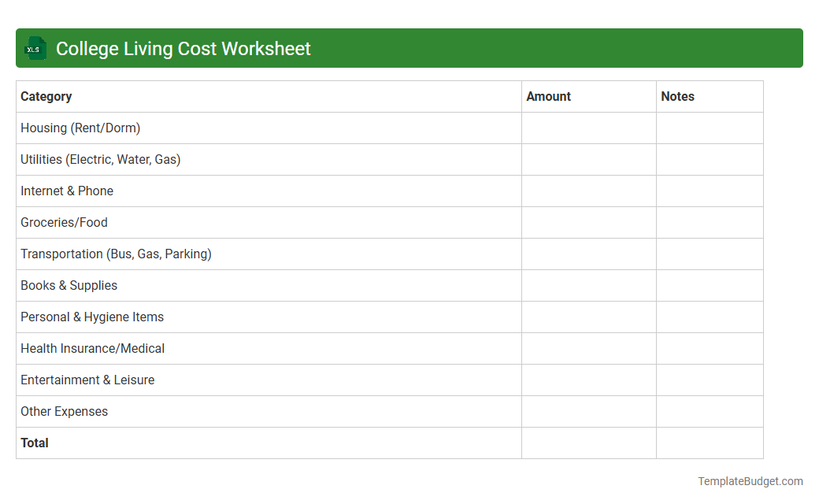Click the XLS file icon in the header
The image size is (819, 504).
point(35,48)
